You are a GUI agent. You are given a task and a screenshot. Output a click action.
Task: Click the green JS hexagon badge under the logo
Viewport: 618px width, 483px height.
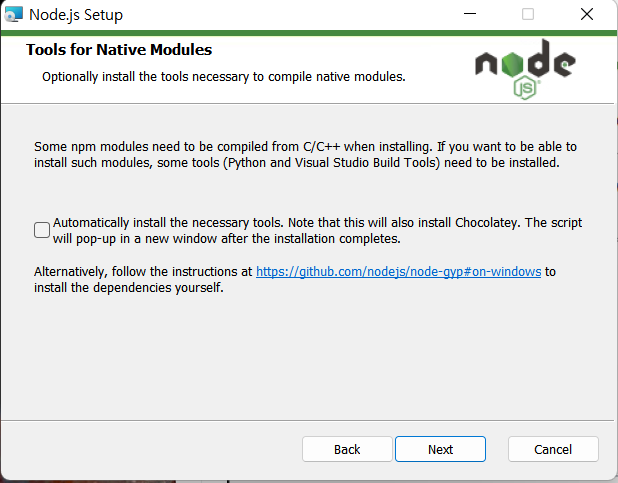pos(525,89)
